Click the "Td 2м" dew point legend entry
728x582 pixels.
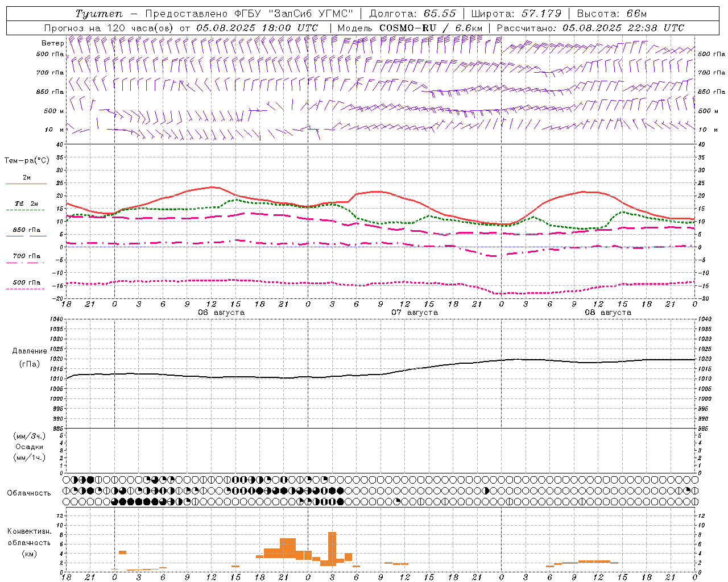point(27,203)
